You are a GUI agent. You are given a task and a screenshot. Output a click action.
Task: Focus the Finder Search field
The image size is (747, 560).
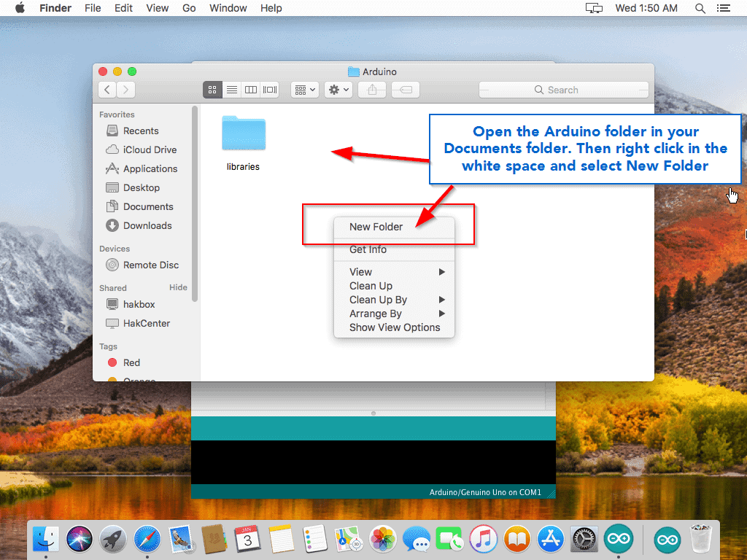point(564,90)
